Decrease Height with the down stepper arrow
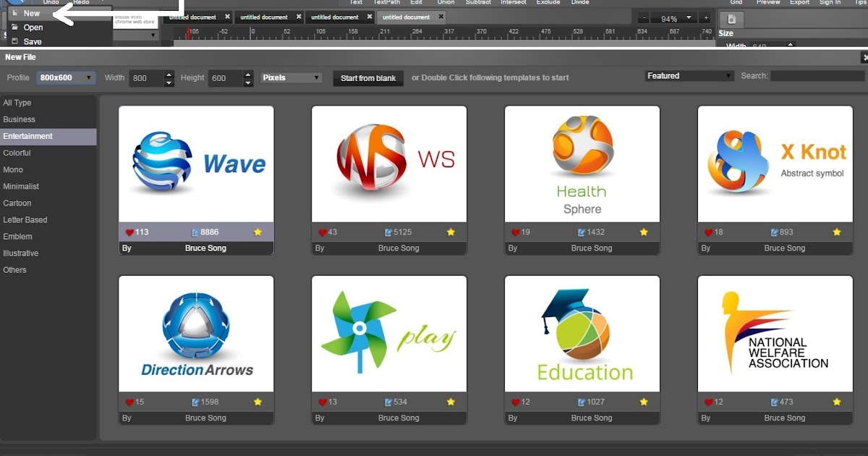The width and height of the screenshot is (868, 456). pos(248,83)
